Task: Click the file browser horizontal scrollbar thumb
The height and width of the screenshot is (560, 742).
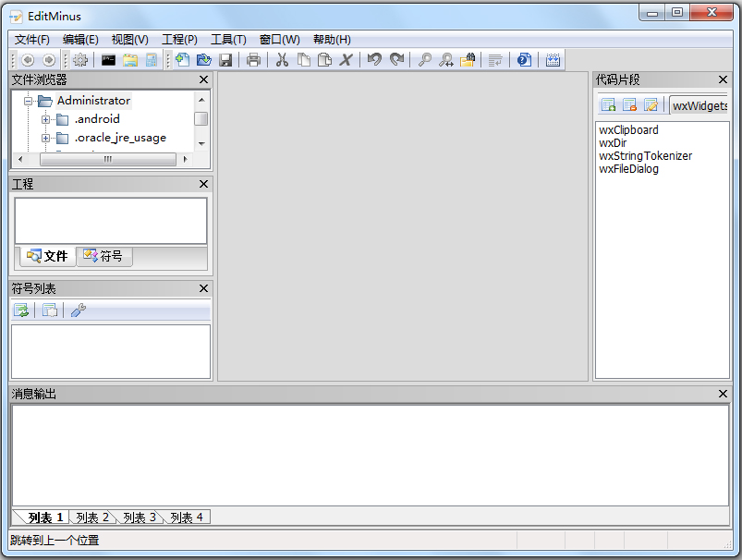Action: click(107, 159)
